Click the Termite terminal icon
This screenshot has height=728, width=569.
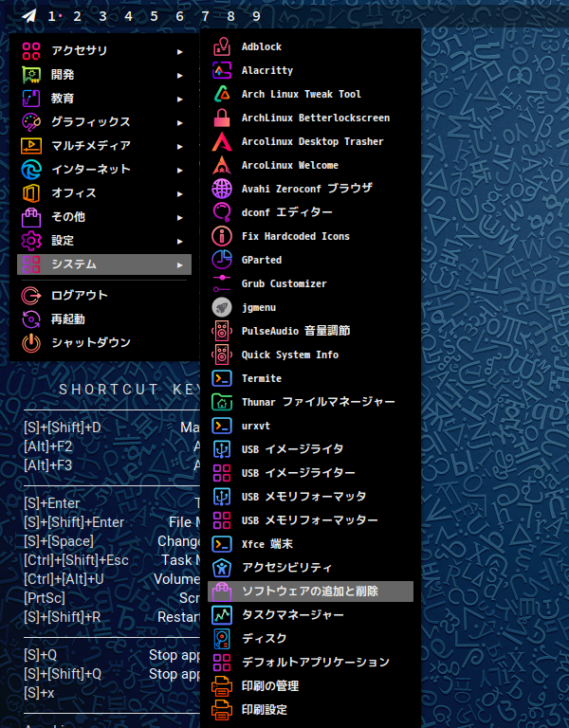point(222,378)
